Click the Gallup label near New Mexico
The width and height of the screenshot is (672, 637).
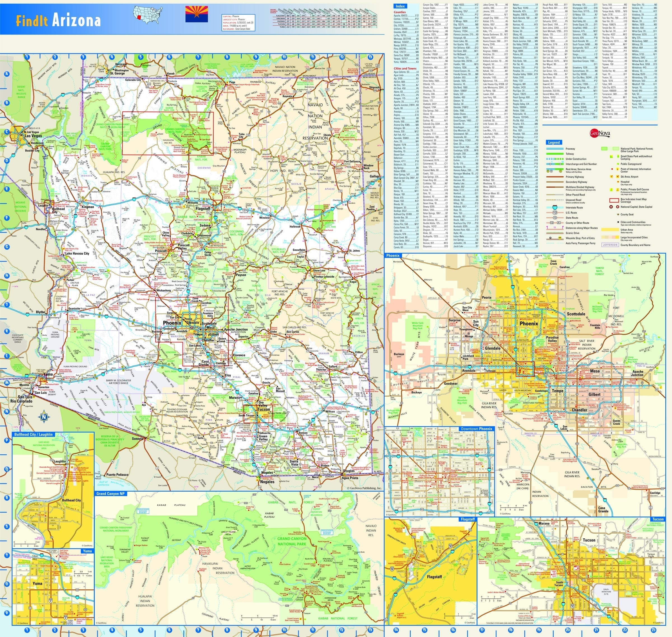pyautogui.click(x=374, y=176)
